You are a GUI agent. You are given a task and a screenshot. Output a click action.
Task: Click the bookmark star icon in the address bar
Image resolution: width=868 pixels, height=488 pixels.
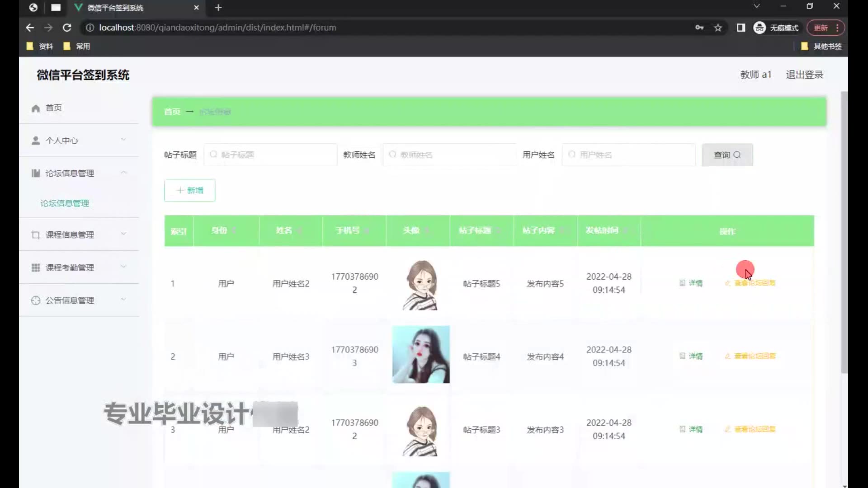718,28
